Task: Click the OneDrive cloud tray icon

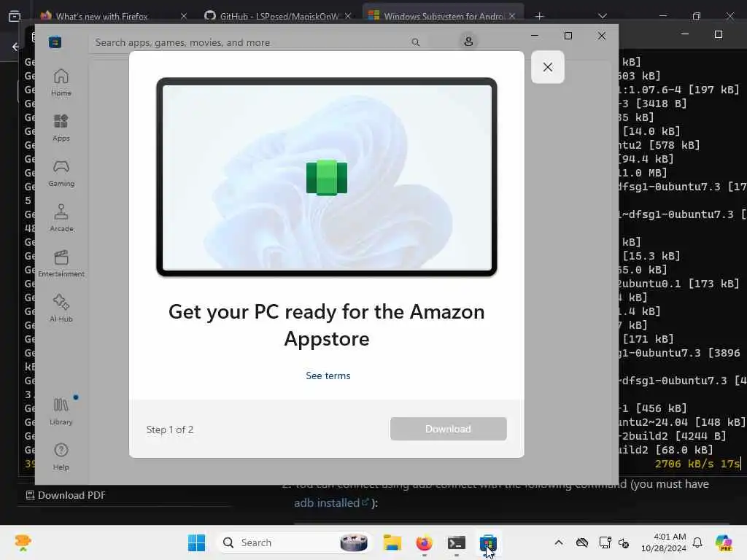Action: (581, 542)
